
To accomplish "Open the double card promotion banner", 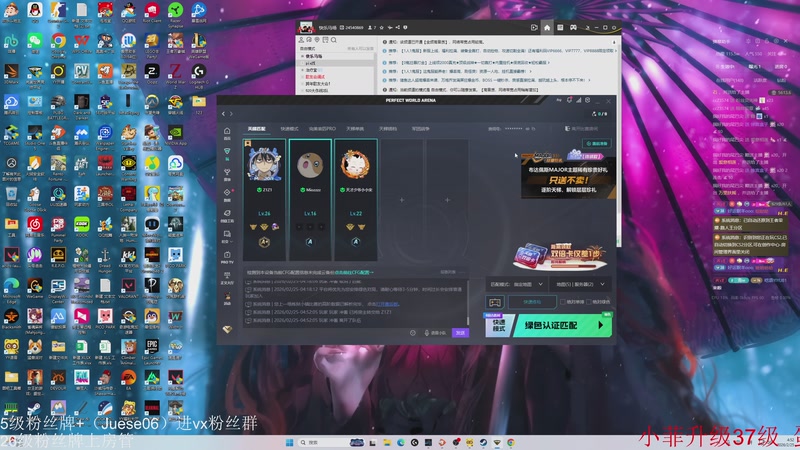I will [560, 256].
